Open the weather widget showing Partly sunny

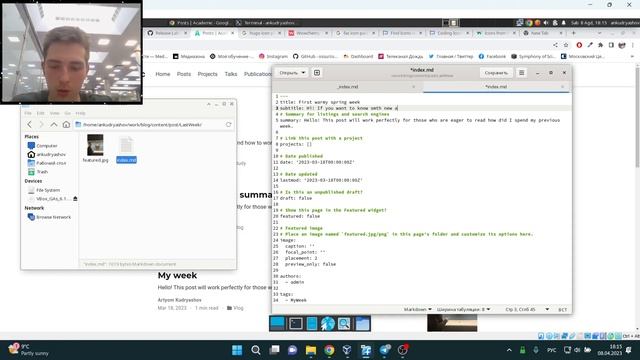tap(29, 350)
